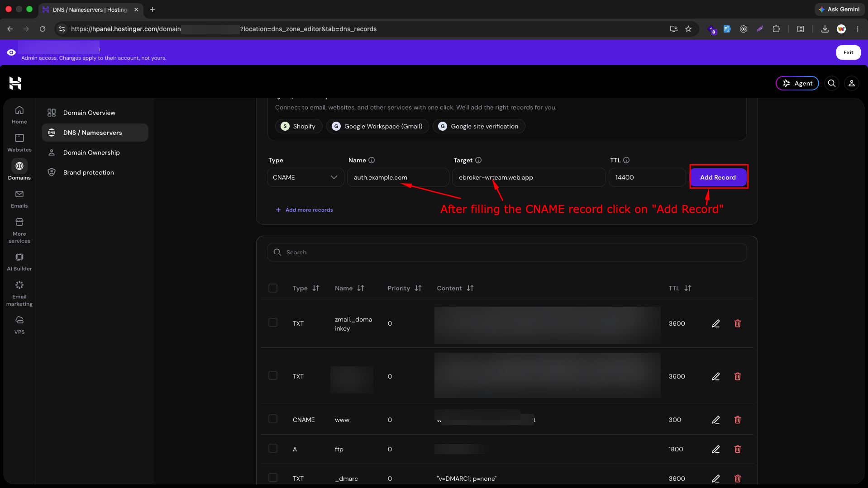Bookmark this page with star icon

(x=688, y=29)
